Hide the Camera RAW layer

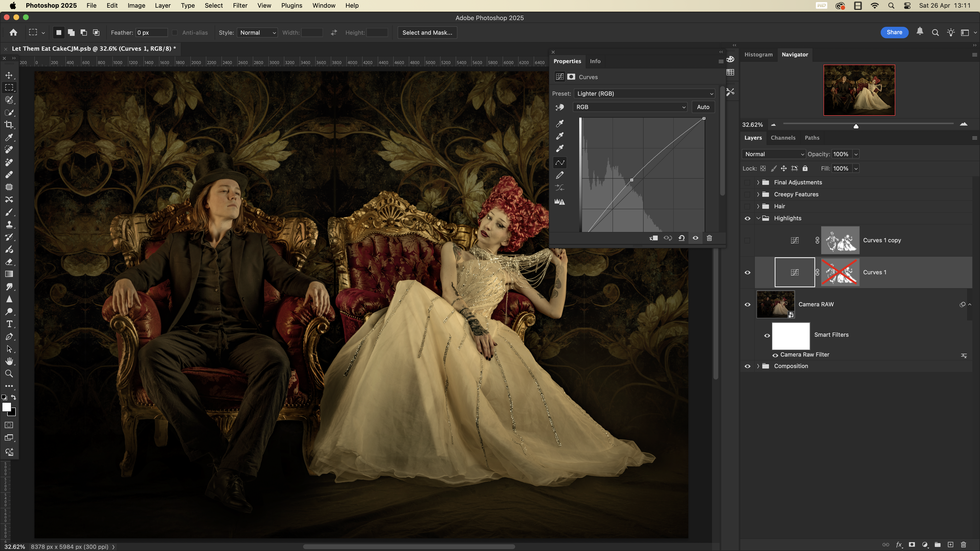747,304
